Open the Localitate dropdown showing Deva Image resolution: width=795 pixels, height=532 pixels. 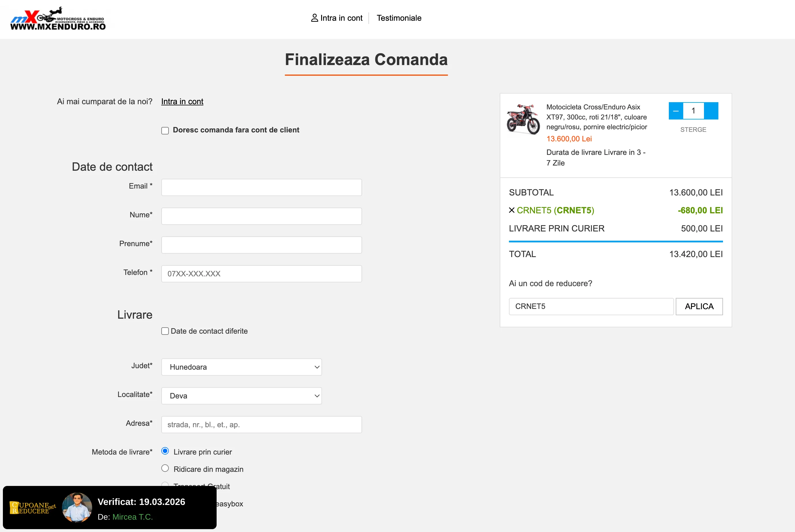pyautogui.click(x=241, y=396)
